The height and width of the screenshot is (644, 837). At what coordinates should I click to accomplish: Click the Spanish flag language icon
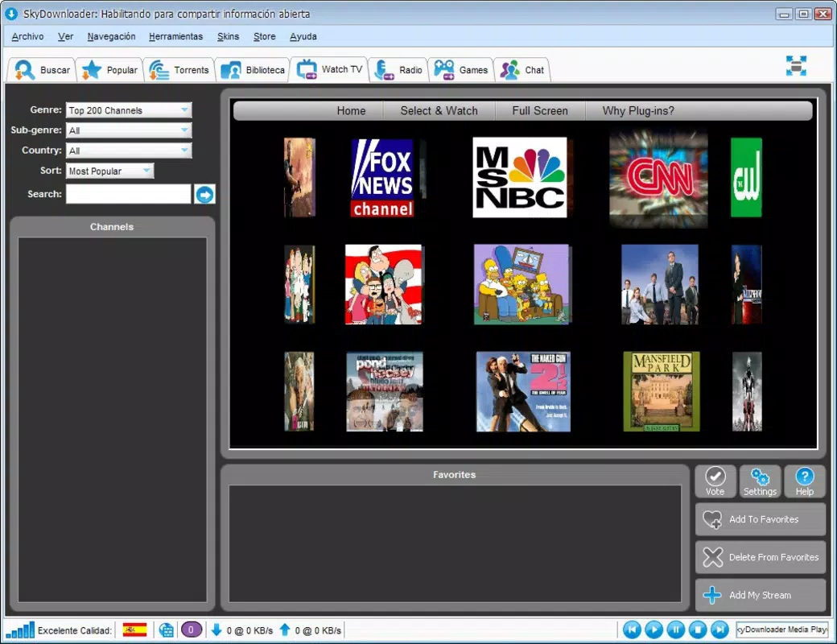coord(134,630)
